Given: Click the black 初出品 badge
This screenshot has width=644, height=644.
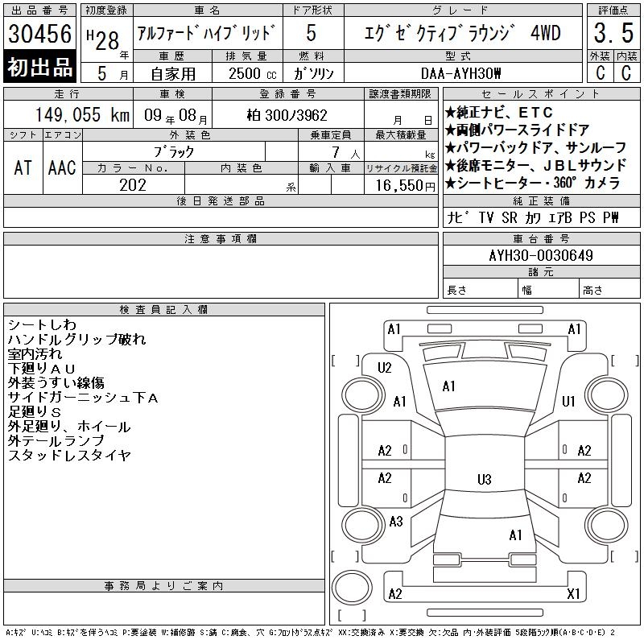Looking at the screenshot, I should pyautogui.click(x=40, y=68).
